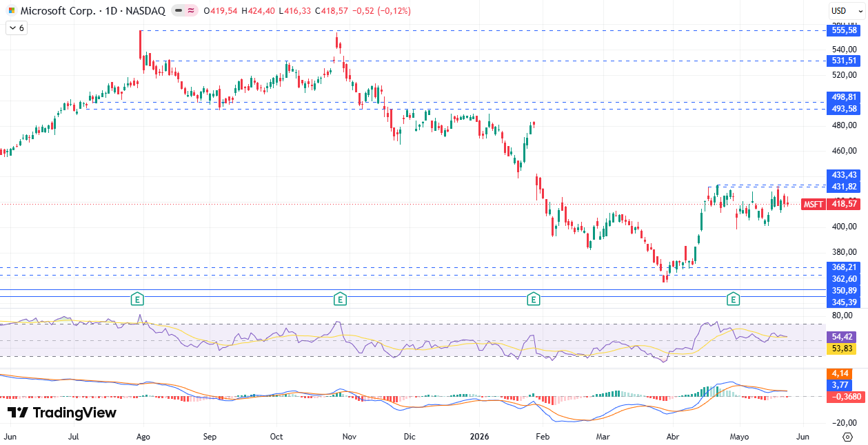The height and width of the screenshot is (445, 868).
Task: Click the earnings E marker near Nov
Action: click(339, 299)
